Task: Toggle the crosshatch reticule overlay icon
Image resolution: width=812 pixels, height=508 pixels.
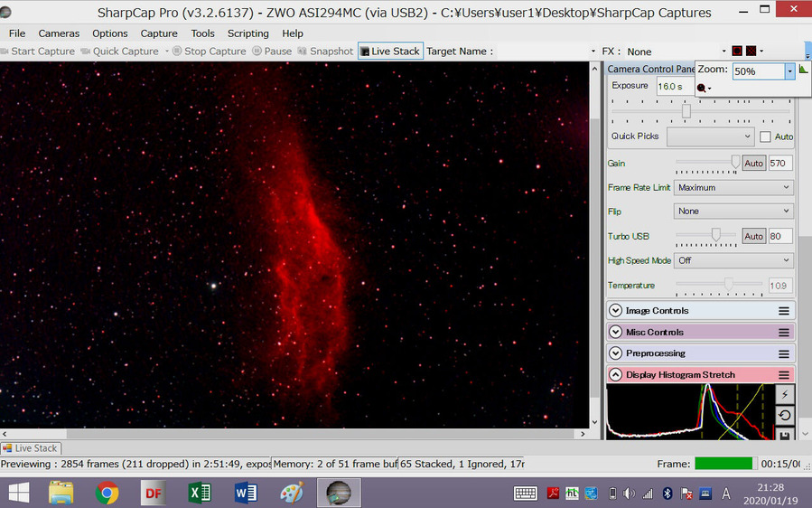Action: pos(751,51)
